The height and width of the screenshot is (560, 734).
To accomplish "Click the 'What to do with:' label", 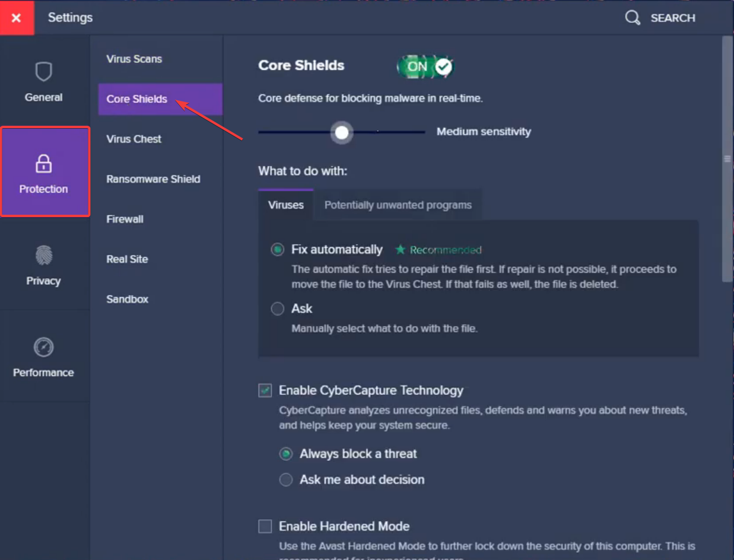I will click(x=303, y=171).
